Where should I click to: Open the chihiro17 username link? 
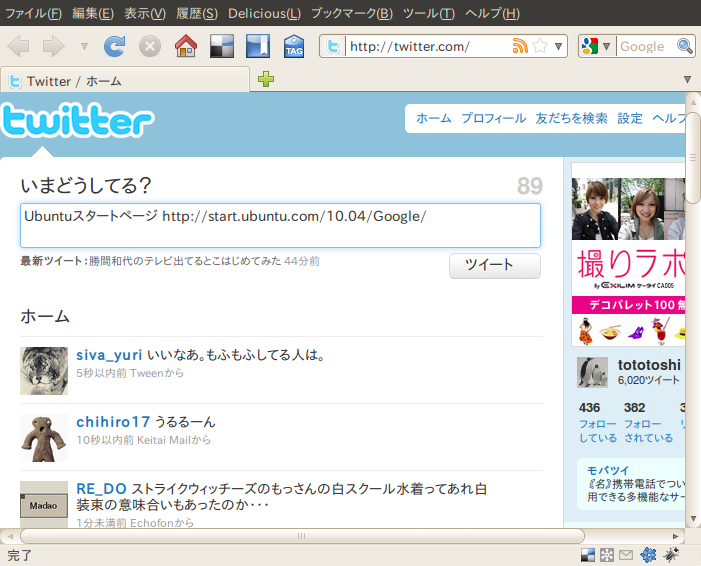pyautogui.click(x=113, y=422)
